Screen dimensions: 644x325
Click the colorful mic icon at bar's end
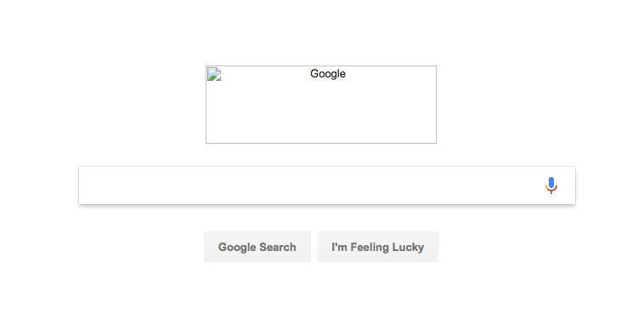pyautogui.click(x=551, y=185)
